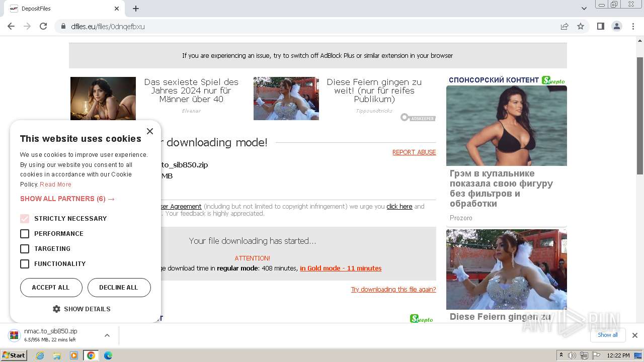The image size is (644, 362).
Task: Go back using the browser back arrow
Action: pyautogui.click(x=11, y=26)
